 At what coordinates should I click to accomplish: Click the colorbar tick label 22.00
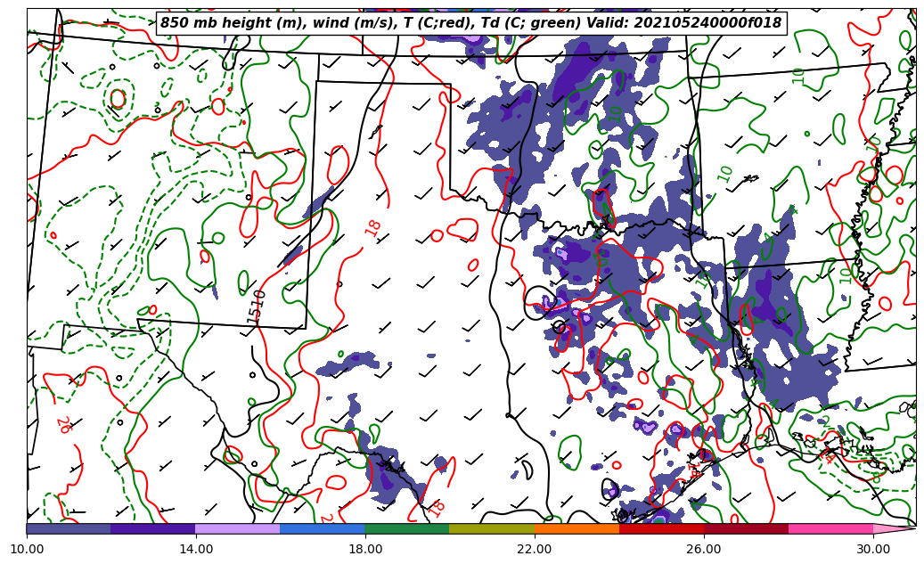click(x=535, y=549)
